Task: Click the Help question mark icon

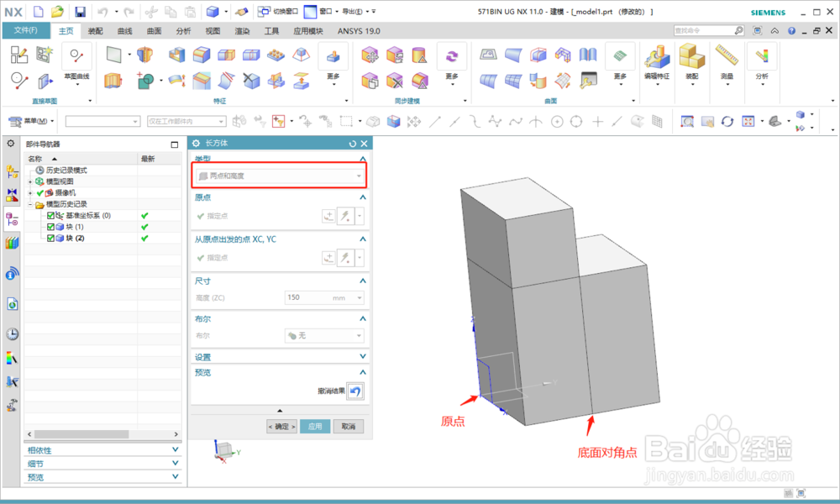Action: click(791, 31)
